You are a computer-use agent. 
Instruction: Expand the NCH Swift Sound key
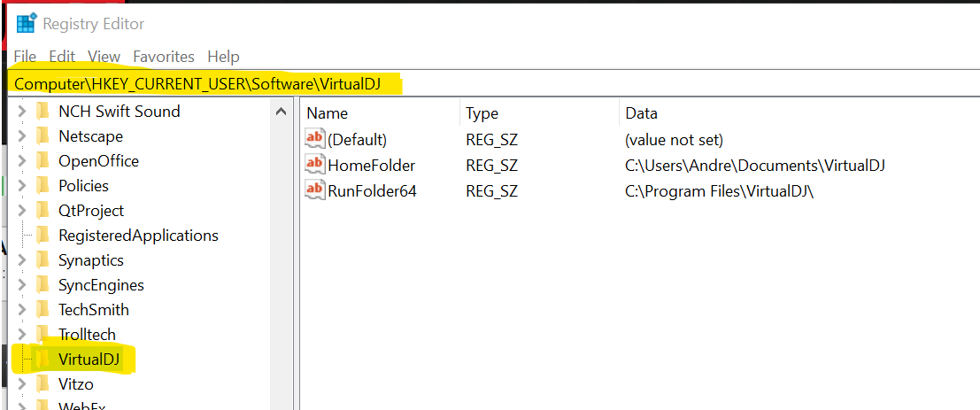point(22,112)
